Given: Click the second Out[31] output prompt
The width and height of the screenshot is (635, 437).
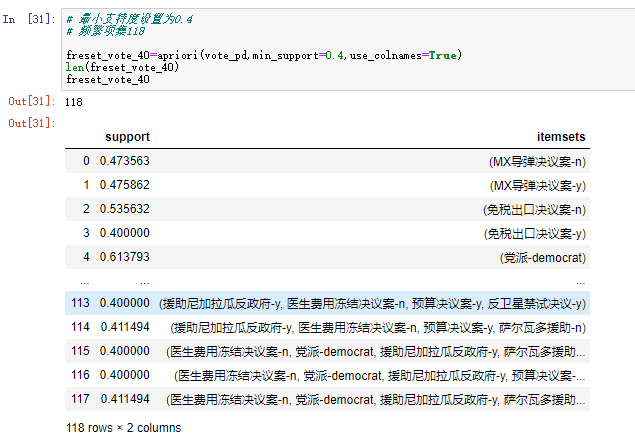Looking at the screenshot, I should 32,123.
